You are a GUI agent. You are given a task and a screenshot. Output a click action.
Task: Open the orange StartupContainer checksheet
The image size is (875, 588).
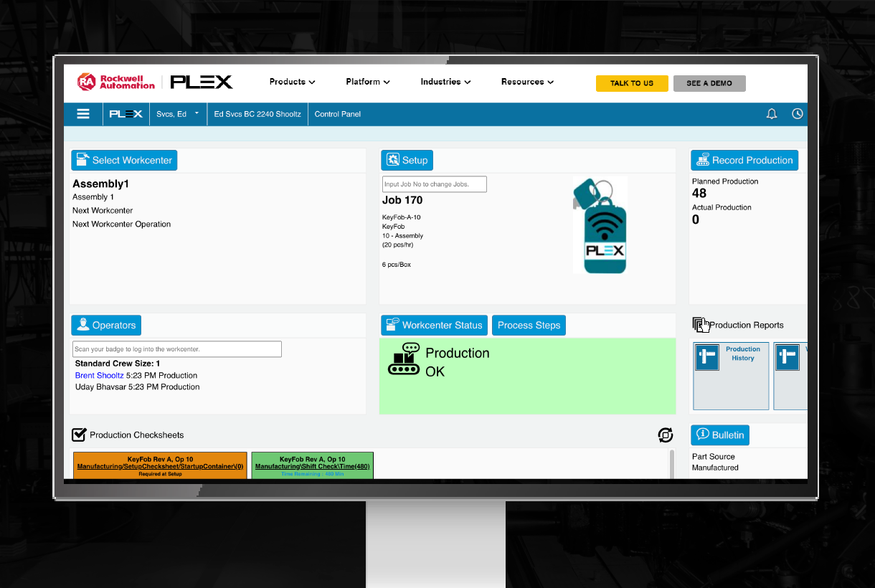coord(160,465)
